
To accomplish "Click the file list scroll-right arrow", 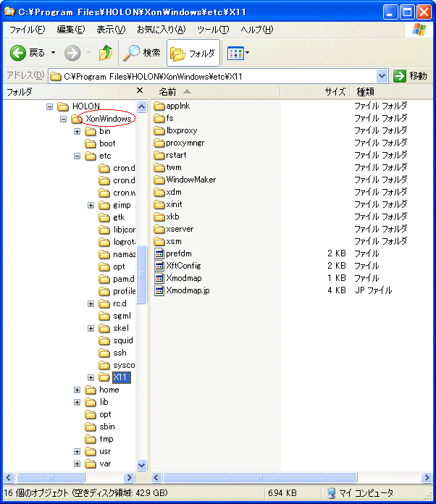I will 427,478.
